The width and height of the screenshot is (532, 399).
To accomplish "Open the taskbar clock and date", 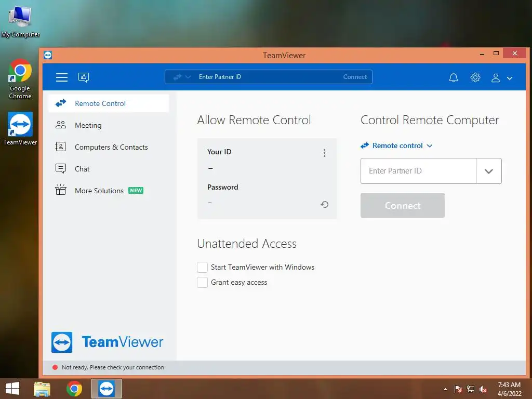I will [509, 389].
